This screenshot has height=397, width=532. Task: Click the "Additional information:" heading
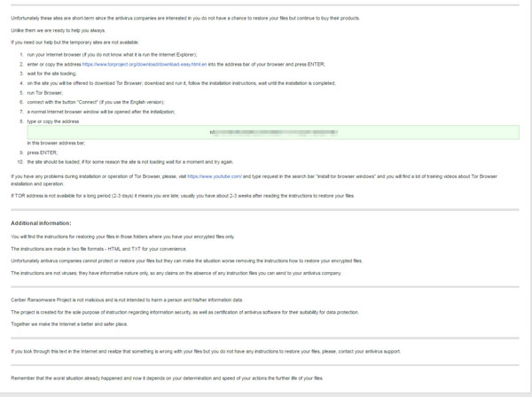[x=41, y=223]
